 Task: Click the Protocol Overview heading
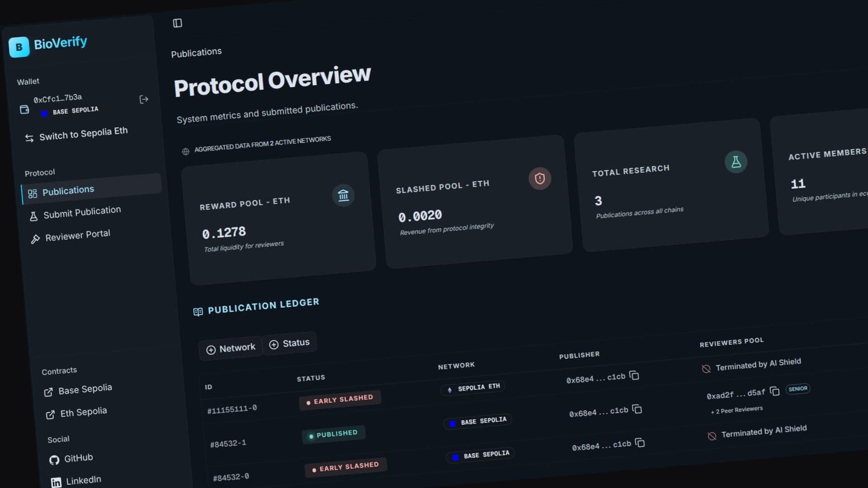(x=273, y=81)
